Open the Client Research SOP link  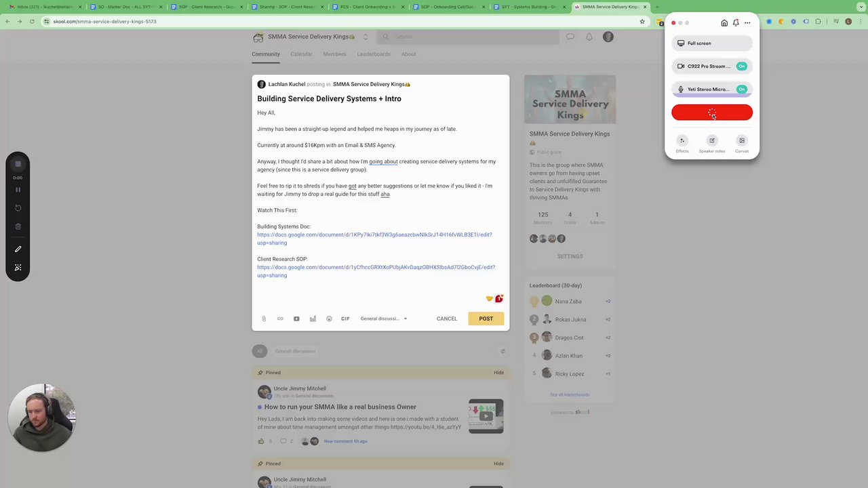point(376,271)
